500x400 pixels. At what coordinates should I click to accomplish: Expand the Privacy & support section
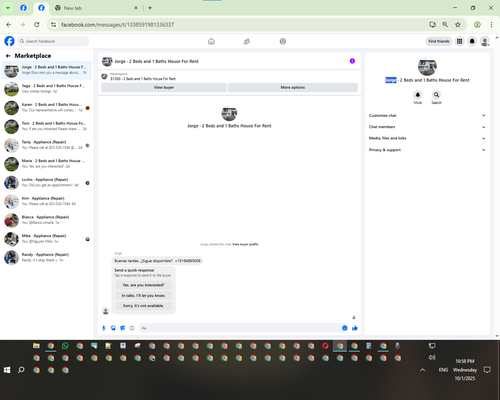tap(427, 150)
